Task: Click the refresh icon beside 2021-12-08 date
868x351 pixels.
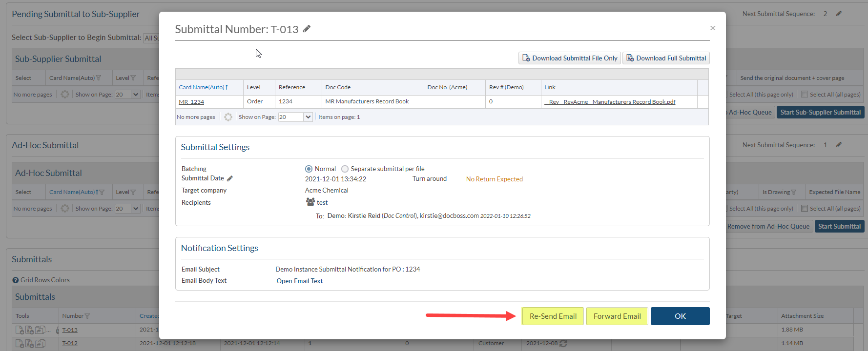Action: pyautogui.click(x=563, y=343)
